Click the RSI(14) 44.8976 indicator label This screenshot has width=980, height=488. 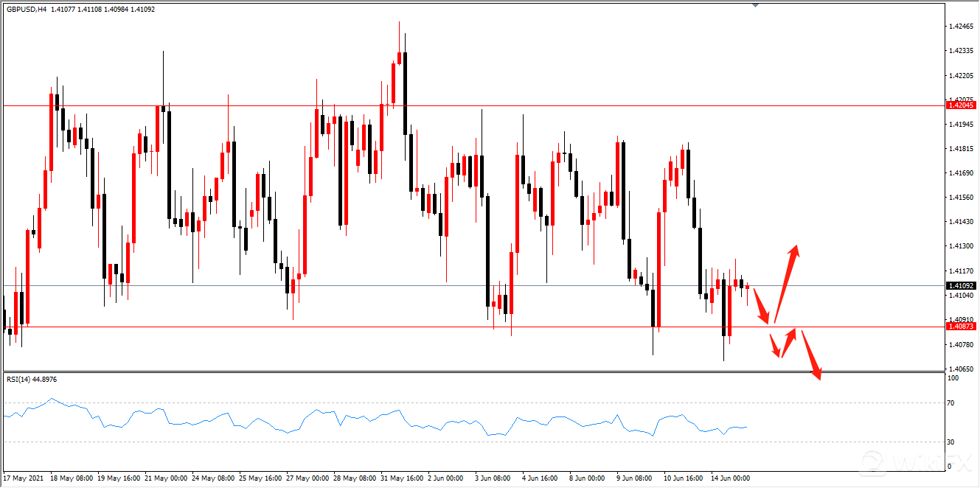coord(32,379)
